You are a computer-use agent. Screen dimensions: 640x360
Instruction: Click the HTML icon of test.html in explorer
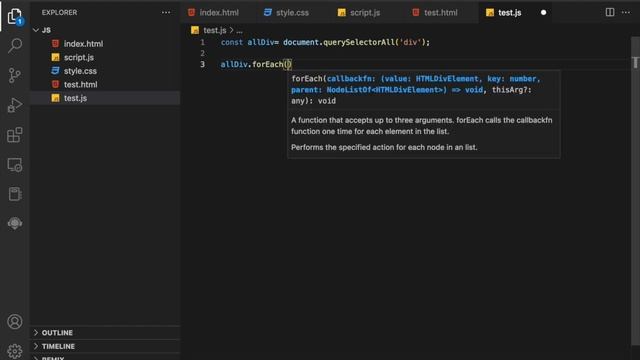(56, 84)
